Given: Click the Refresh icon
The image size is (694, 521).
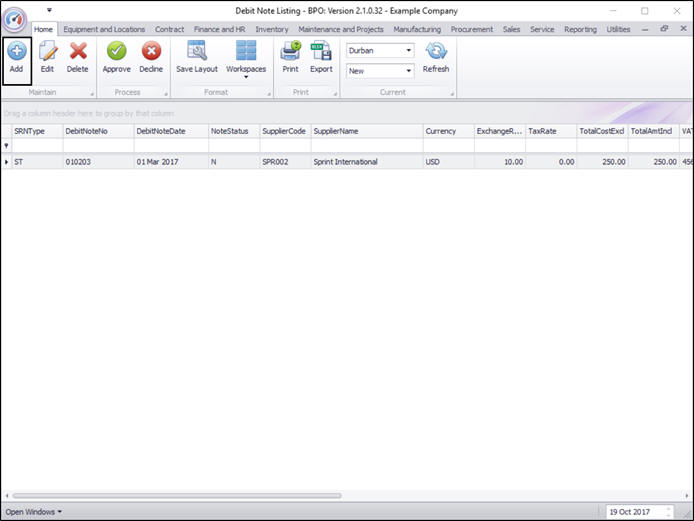Looking at the screenshot, I should pos(436,51).
